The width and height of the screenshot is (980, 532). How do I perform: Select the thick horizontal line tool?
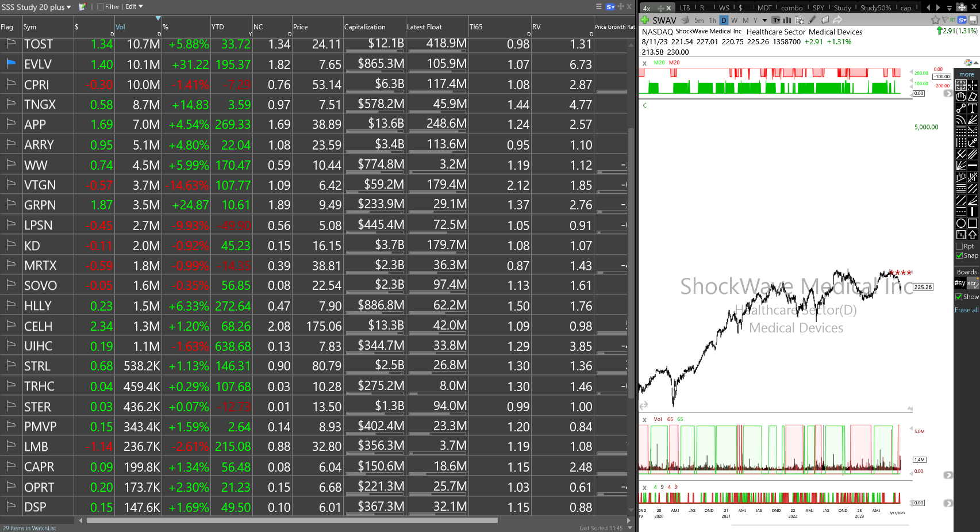tap(973, 166)
